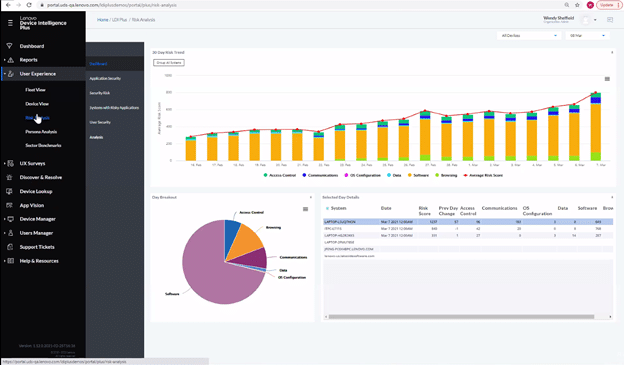Click the chat feedback icon at top right

(610, 20)
